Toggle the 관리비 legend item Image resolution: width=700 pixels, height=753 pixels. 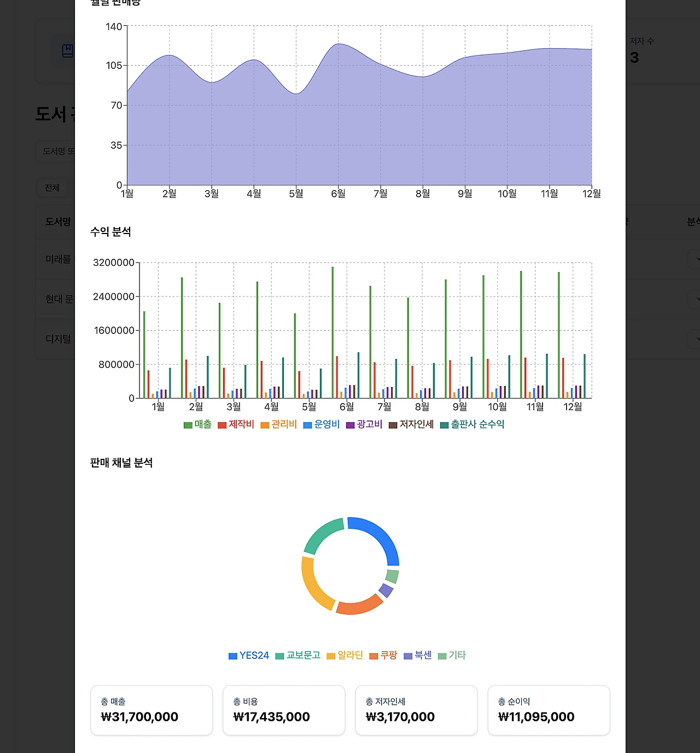click(281, 424)
